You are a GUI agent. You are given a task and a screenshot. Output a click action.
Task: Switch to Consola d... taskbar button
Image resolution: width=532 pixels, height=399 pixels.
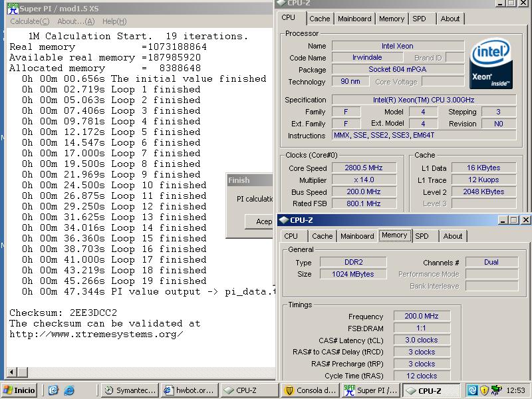click(310, 390)
